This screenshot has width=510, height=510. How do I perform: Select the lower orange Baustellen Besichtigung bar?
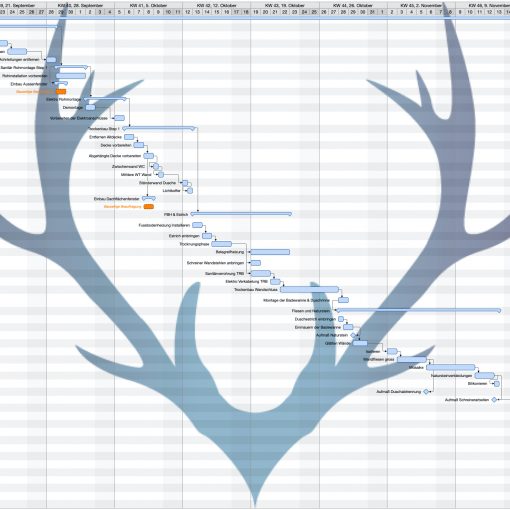[x=149, y=207]
